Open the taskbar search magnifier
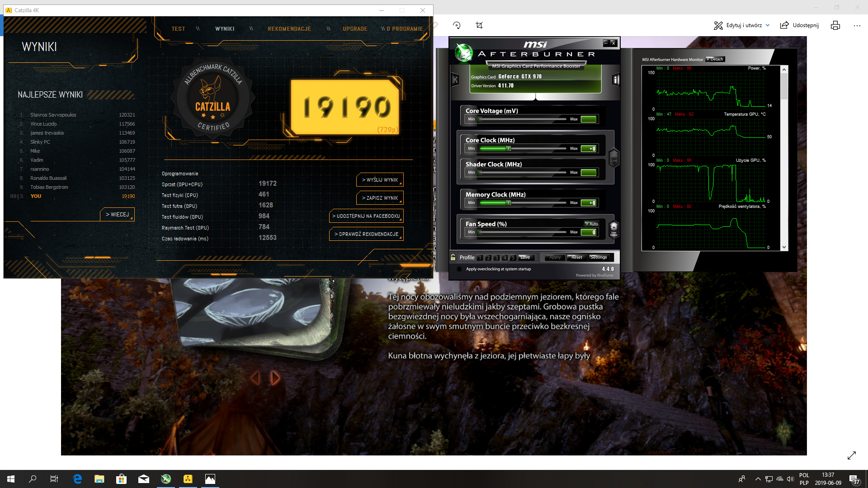Viewport: 868px width, 488px height. [33, 479]
